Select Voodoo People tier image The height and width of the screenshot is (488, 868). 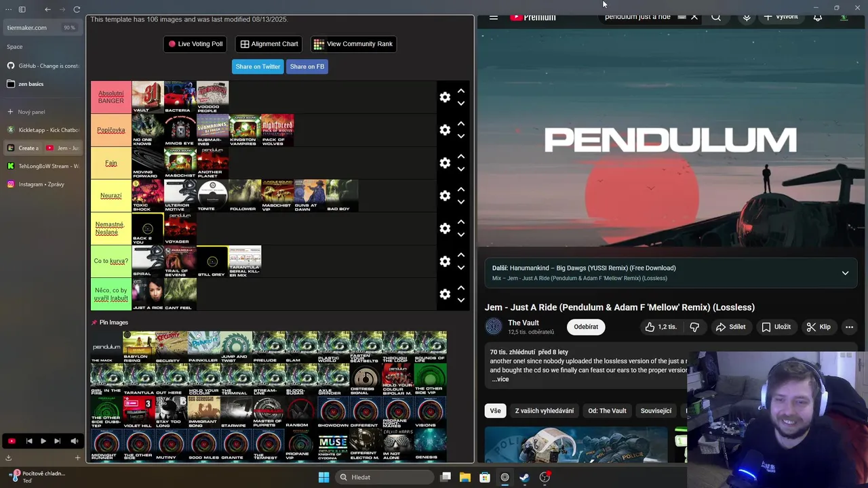[x=212, y=97]
